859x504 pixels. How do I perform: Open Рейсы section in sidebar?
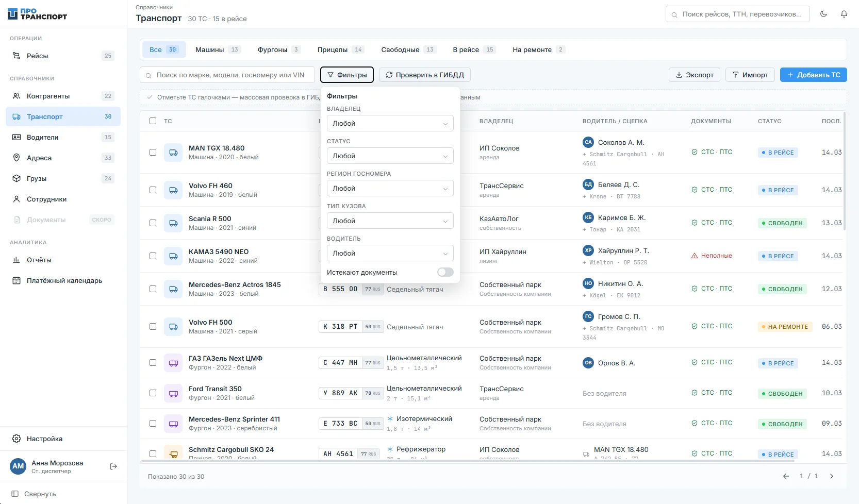pos(63,56)
